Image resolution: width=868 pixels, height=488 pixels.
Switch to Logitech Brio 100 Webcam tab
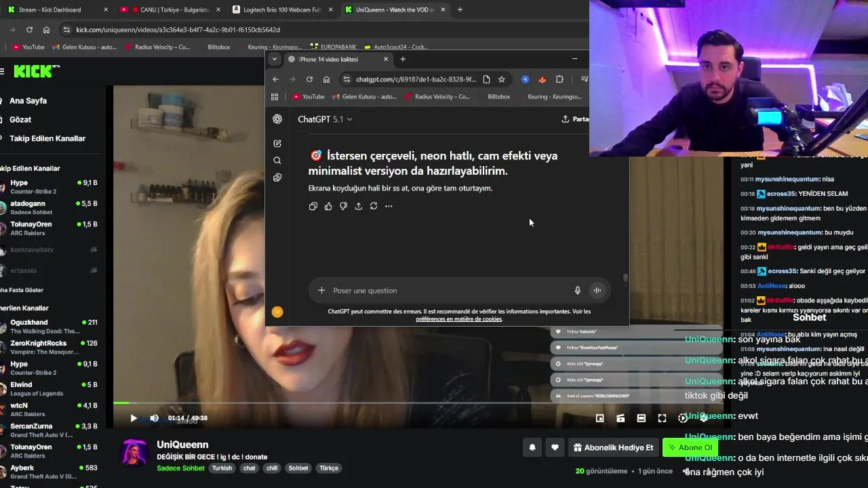[x=281, y=9]
